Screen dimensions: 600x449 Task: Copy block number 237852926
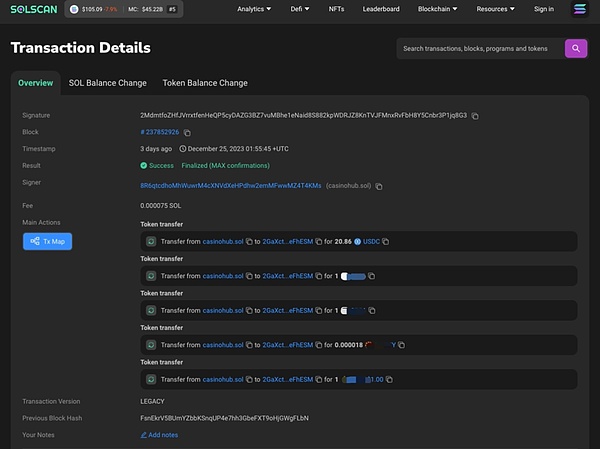pyautogui.click(x=187, y=132)
